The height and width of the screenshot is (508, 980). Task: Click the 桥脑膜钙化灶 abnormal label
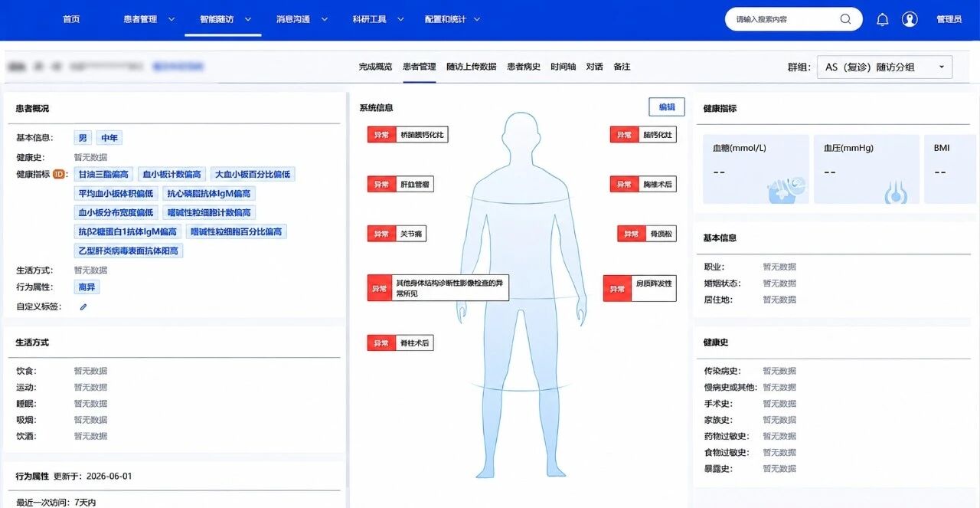click(408, 135)
